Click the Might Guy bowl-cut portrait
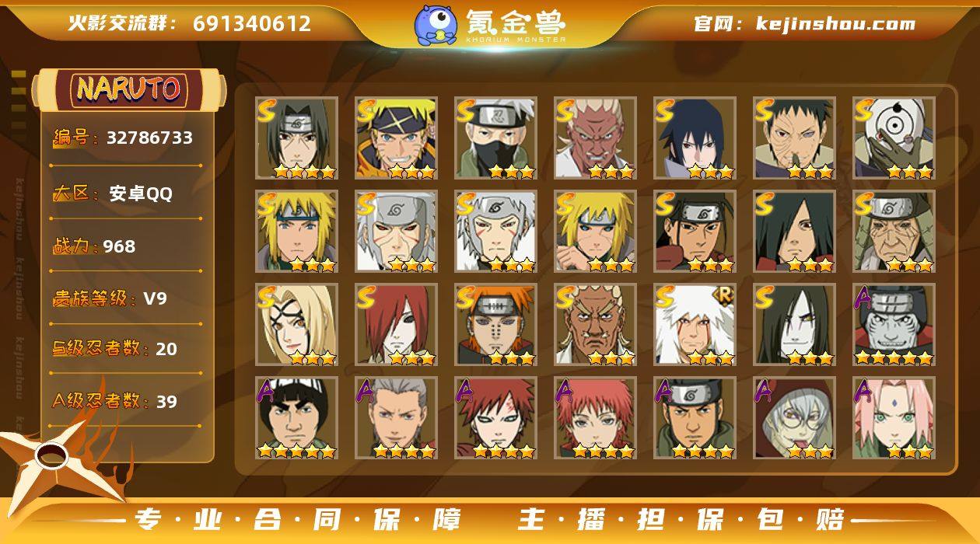Image resolution: width=980 pixels, height=544 pixels. [296, 418]
